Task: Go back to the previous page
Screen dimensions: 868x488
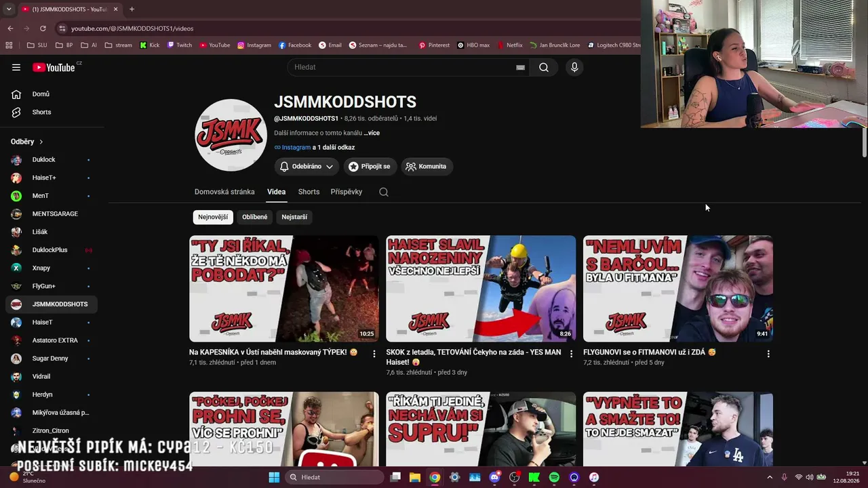Action: click(10, 28)
